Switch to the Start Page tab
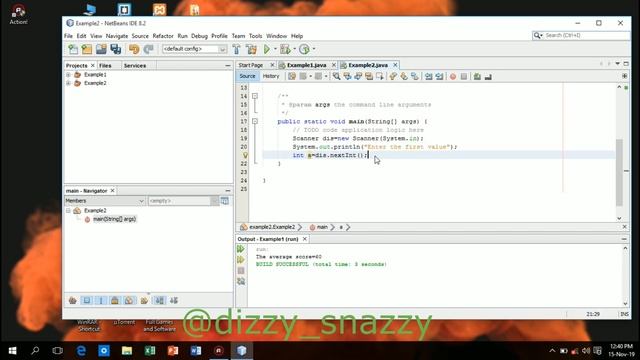640x360 pixels. click(251, 65)
